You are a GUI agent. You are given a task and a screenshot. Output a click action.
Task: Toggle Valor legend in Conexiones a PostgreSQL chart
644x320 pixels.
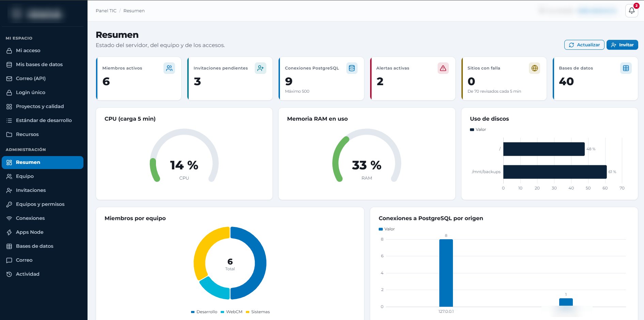click(387, 229)
